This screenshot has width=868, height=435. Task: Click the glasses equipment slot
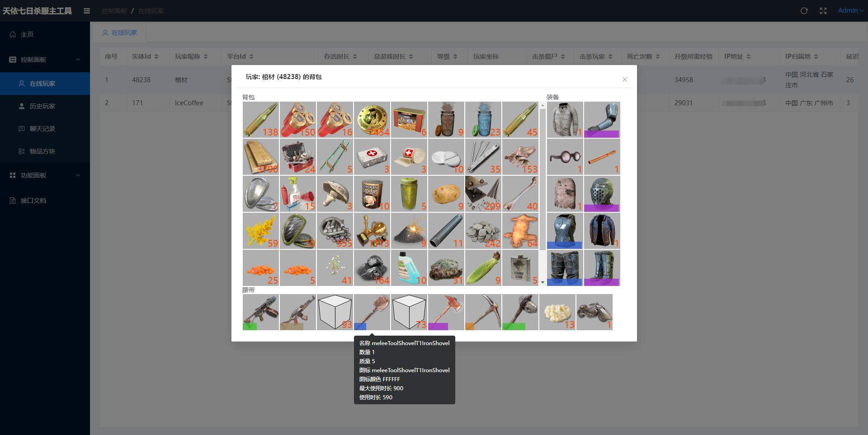pyautogui.click(x=565, y=157)
